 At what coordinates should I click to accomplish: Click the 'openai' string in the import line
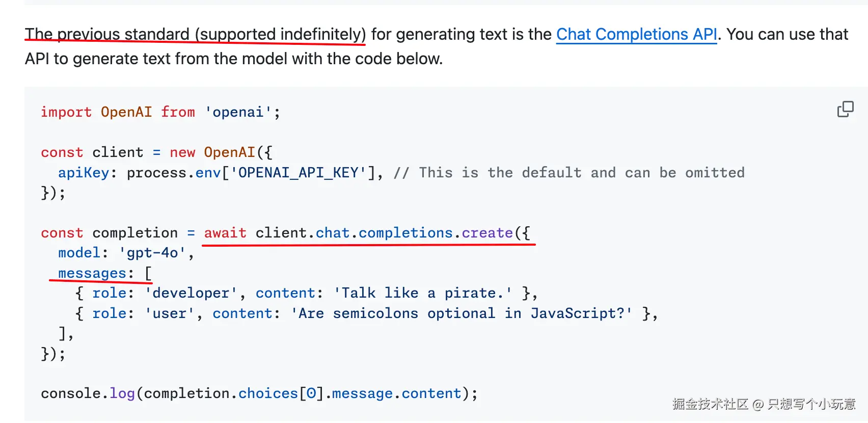point(238,112)
